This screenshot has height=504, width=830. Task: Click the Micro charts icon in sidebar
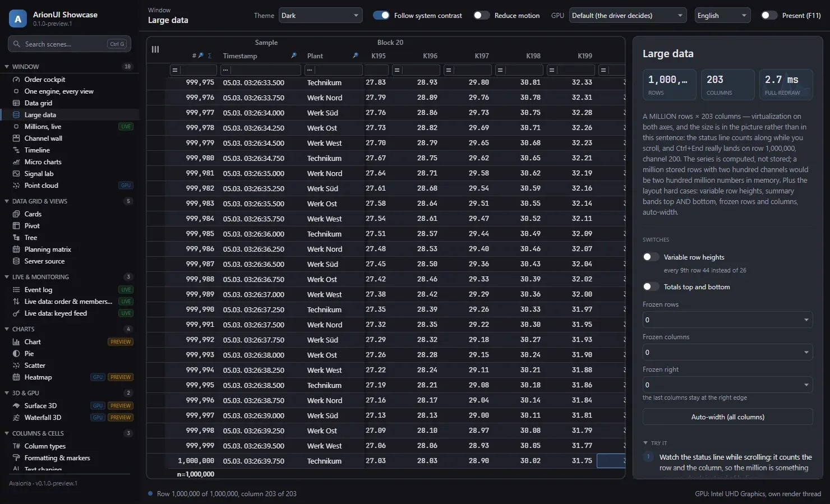coord(16,162)
